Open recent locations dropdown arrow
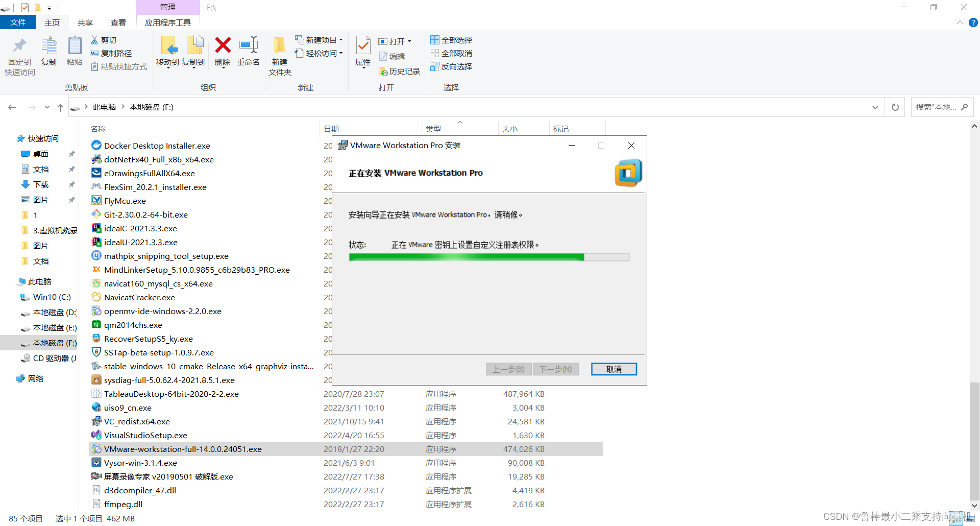 pos(47,107)
